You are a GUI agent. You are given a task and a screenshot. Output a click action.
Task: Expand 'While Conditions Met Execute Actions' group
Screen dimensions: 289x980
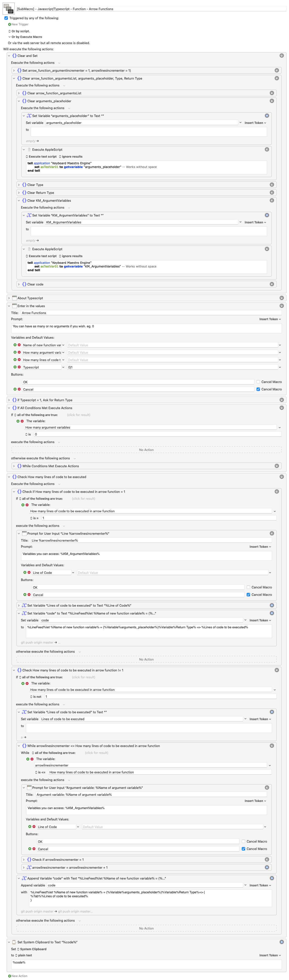14,466
